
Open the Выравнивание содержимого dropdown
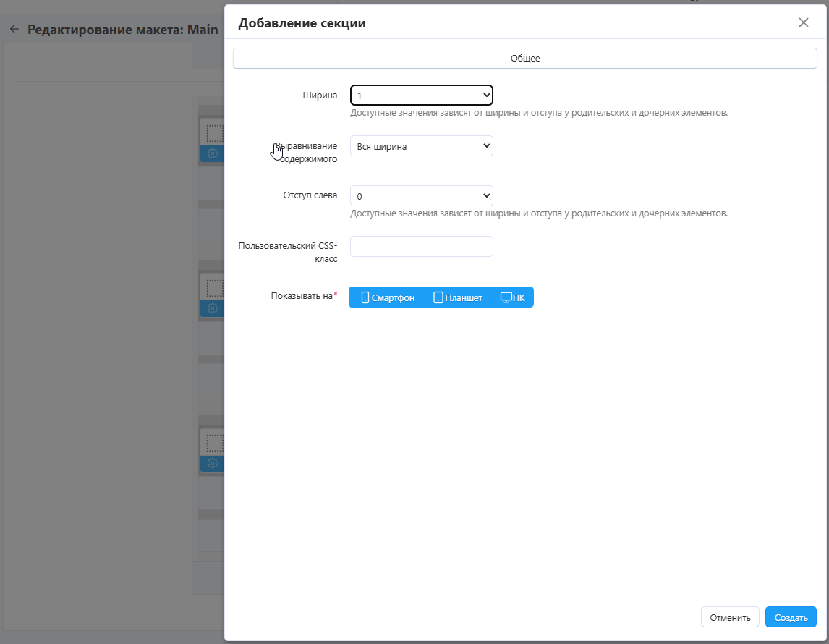click(x=422, y=146)
